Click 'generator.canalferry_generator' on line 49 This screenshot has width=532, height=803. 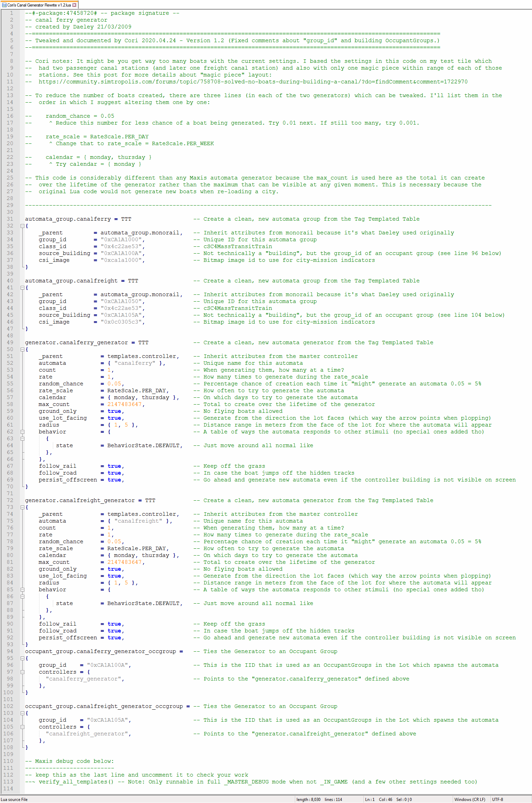(x=77, y=342)
